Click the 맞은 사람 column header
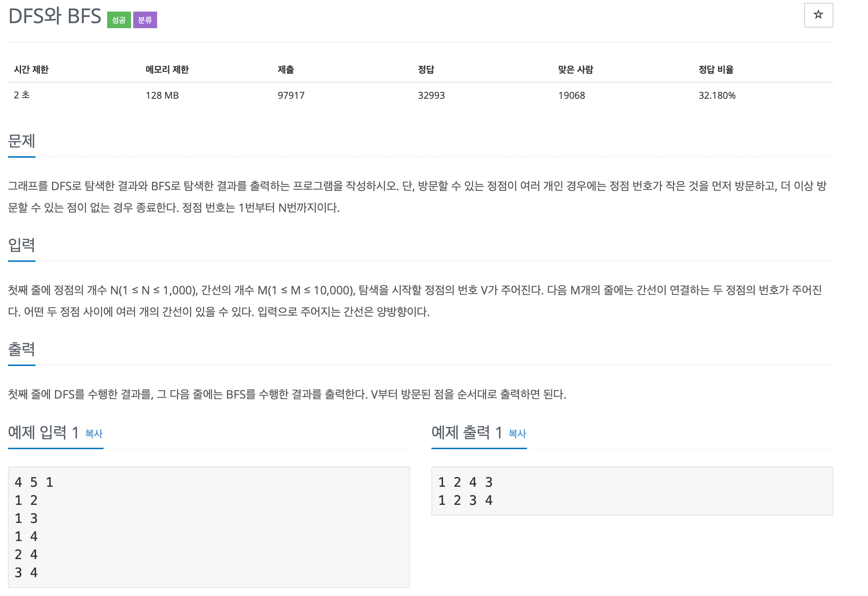The height and width of the screenshot is (596, 868). click(x=576, y=69)
